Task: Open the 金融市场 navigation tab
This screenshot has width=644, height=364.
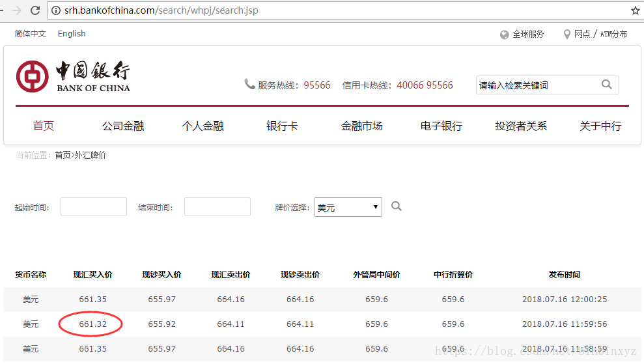Action: pyautogui.click(x=362, y=126)
